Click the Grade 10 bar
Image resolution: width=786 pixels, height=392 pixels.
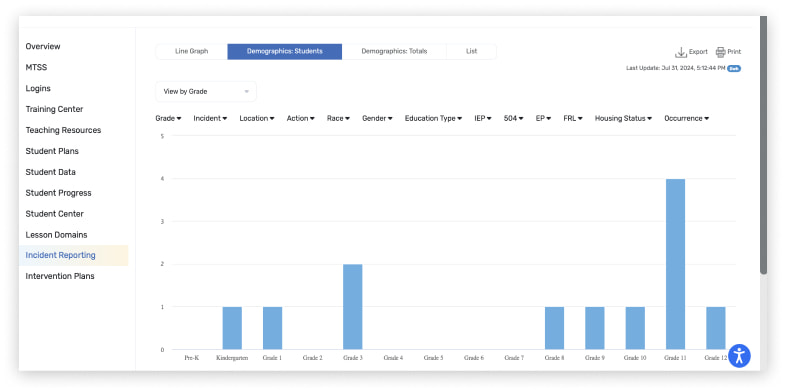pyautogui.click(x=635, y=328)
